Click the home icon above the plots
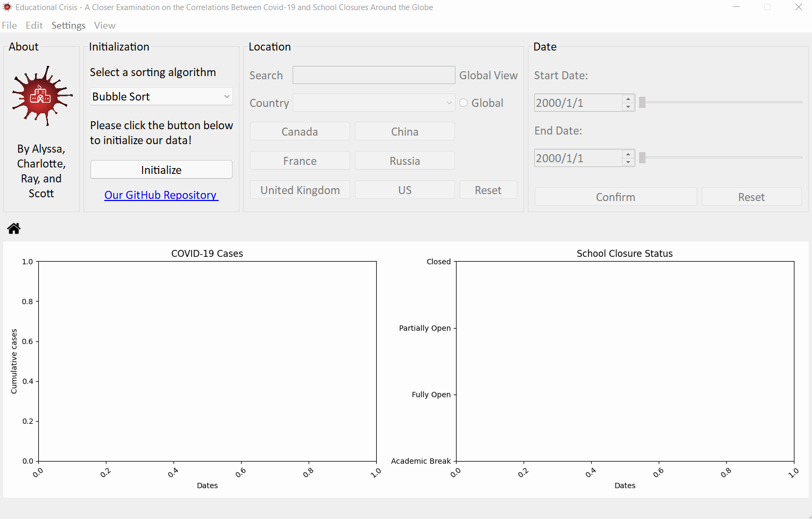This screenshot has height=519, width=812. (14, 228)
